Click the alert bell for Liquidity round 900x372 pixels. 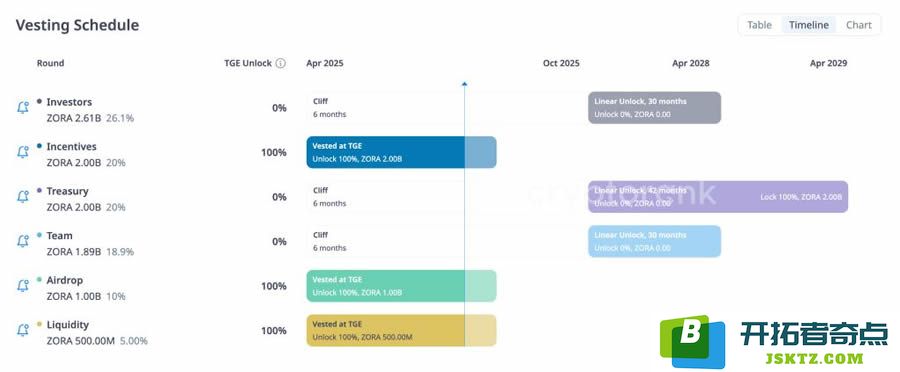(x=23, y=330)
